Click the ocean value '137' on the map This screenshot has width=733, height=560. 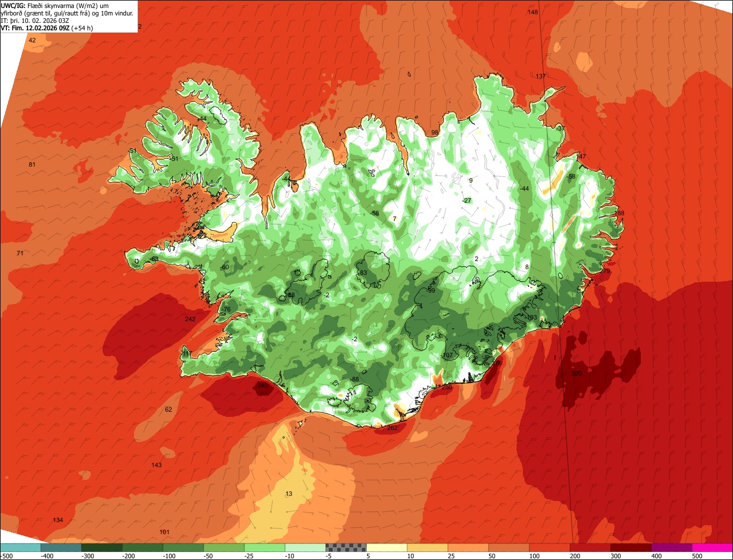(x=541, y=76)
